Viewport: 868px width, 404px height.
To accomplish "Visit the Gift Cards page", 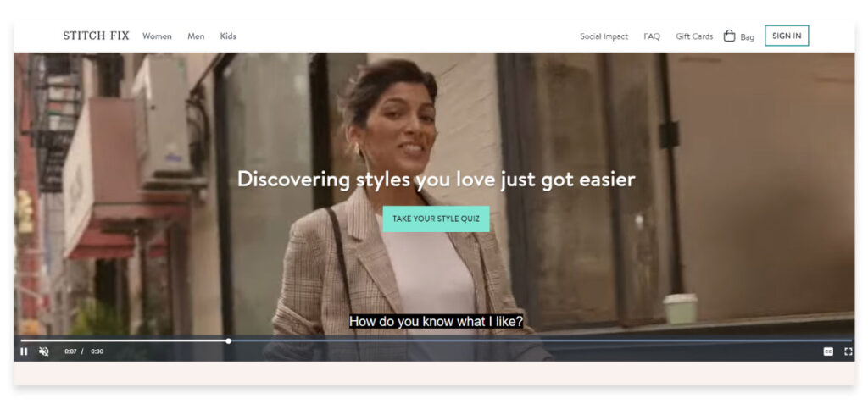I will point(694,36).
